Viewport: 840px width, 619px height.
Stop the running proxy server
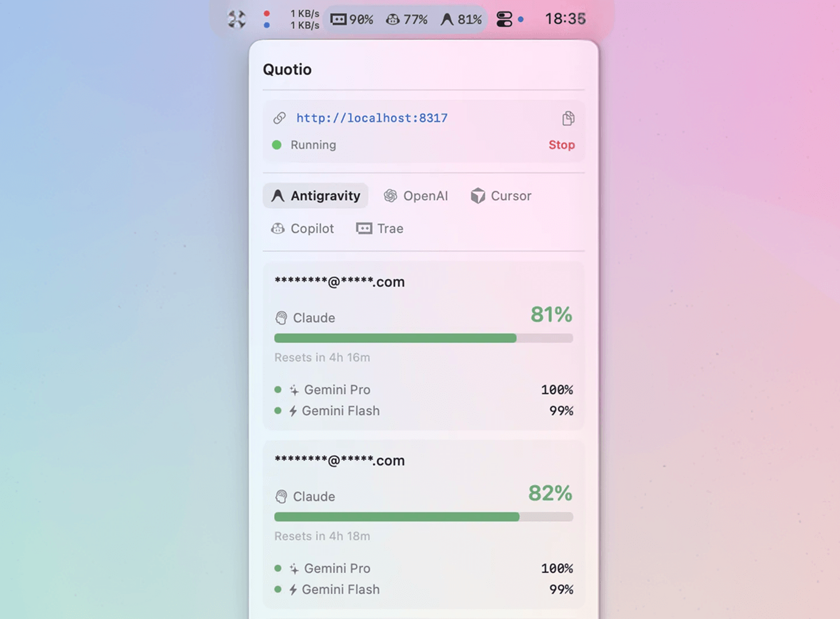[561, 145]
